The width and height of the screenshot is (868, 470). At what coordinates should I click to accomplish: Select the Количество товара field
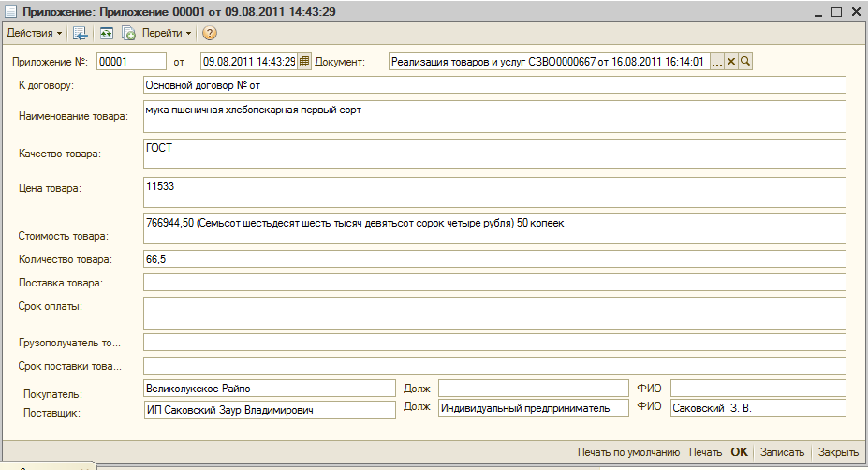tap(493, 259)
